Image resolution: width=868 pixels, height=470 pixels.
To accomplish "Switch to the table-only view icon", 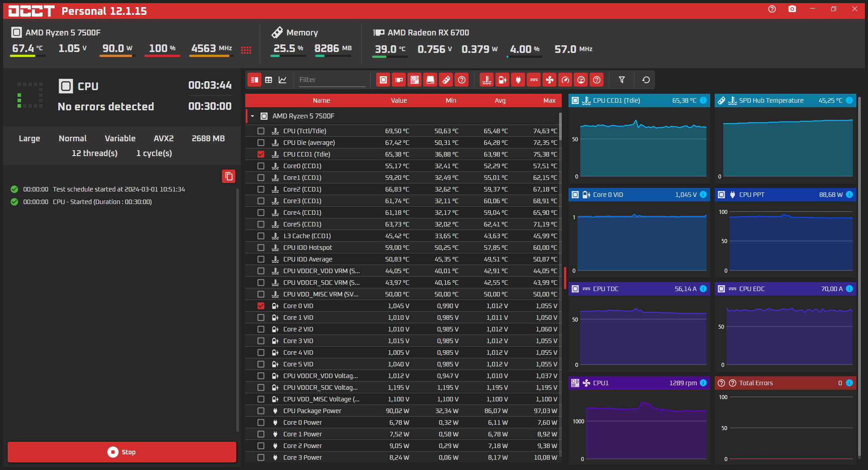I will coord(269,80).
